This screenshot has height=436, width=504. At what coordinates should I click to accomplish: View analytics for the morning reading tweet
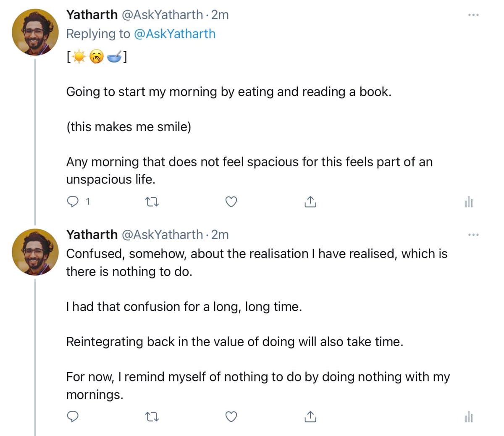coord(469,202)
